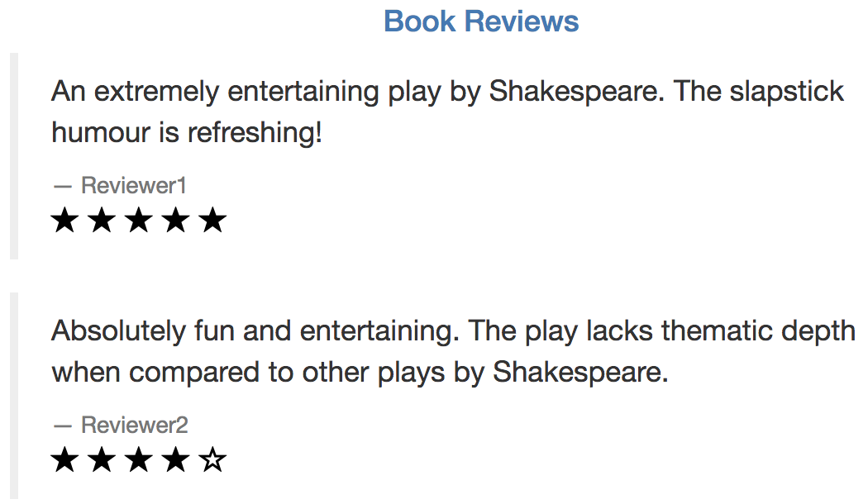
Task: Click fifth star in Reviewer1's rating
Action: 213,220
